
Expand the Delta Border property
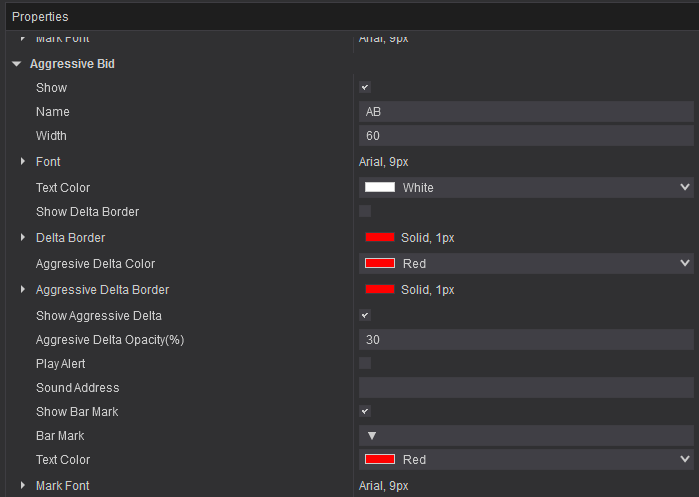23,238
